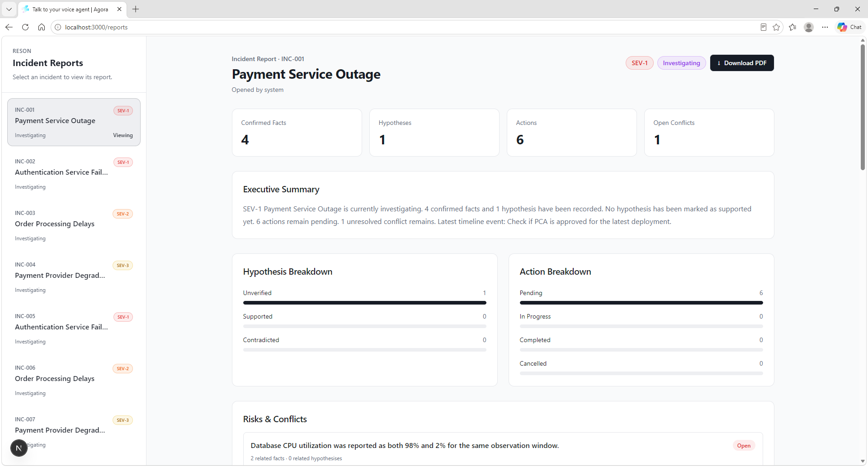
Task: Open incident INC-002 Authentication Service failure
Action: click(74, 174)
